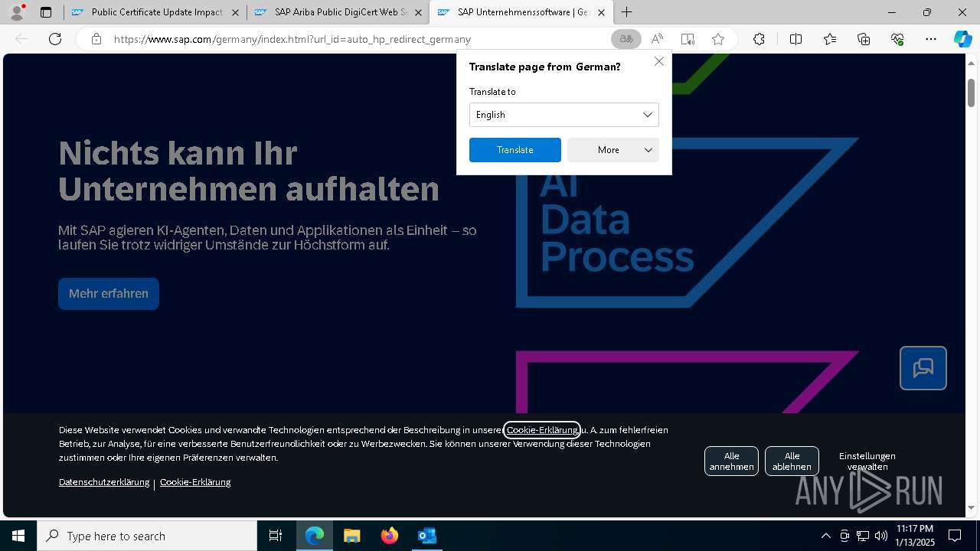Expand the Translate to English dropdown
The image size is (980, 551).
click(x=564, y=115)
